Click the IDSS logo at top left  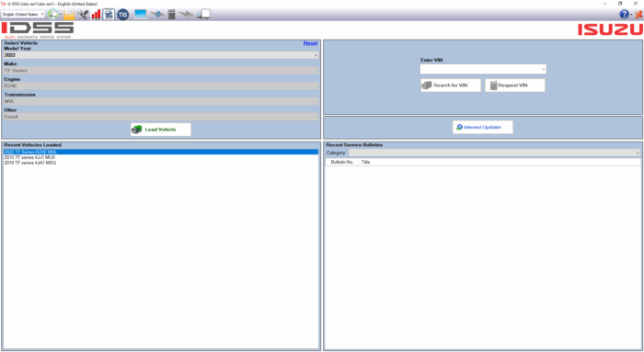pyautogui.click(x=38, y=30)
